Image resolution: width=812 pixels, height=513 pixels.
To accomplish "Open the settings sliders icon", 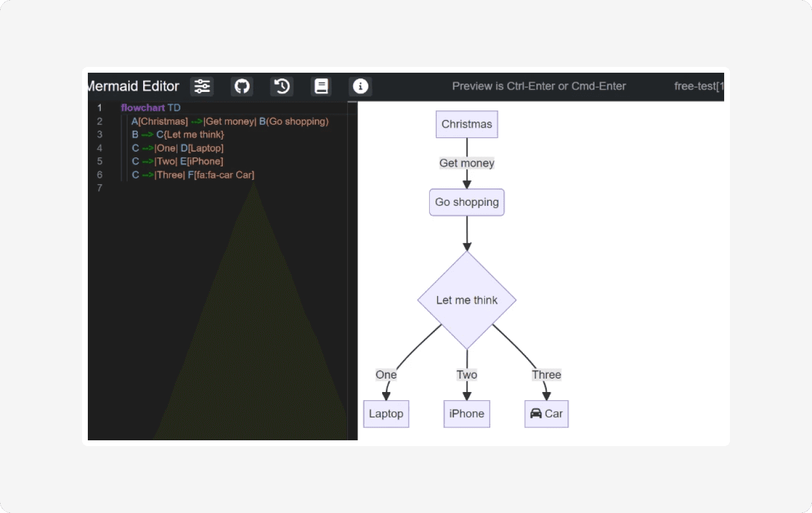I will 202,86.
